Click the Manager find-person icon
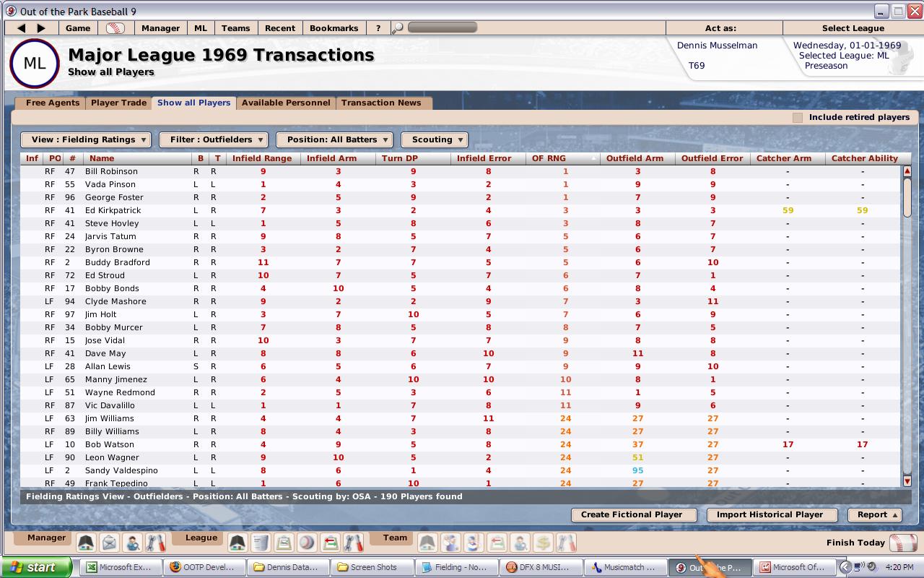924x578 pixels. coord(132,543)
